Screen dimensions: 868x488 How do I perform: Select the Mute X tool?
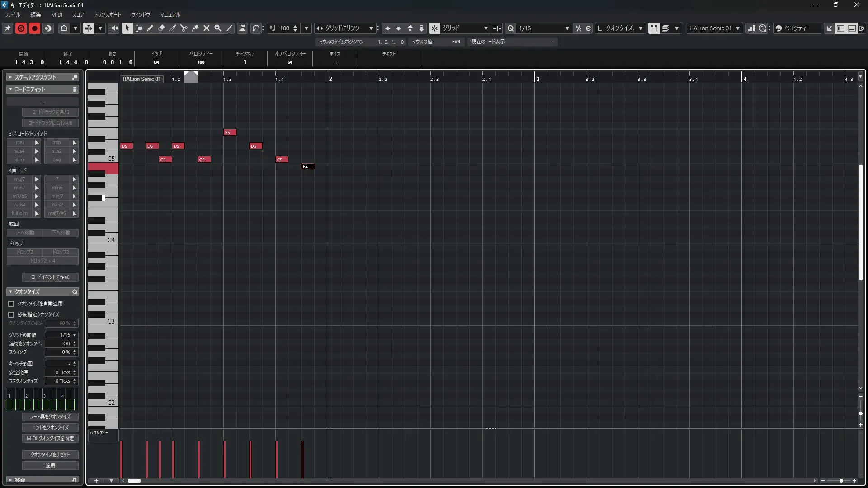[x=207, y=28]
